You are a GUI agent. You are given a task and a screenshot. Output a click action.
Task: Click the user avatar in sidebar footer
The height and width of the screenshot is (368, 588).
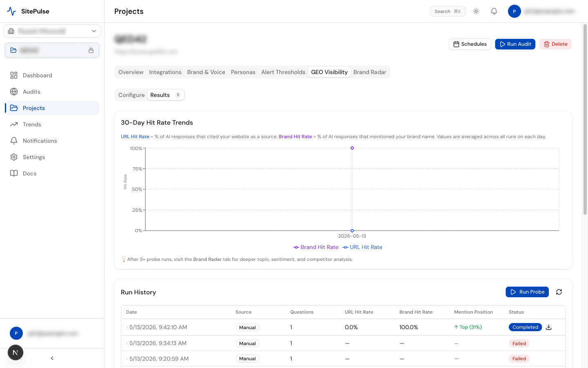pyautogui.click(x=16, y=333)
